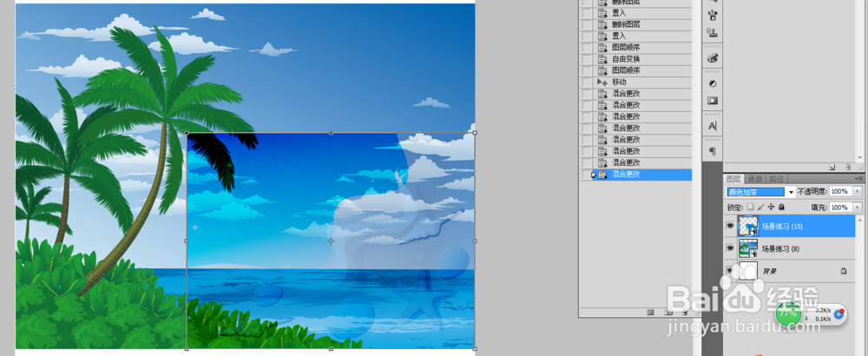
Task: Click the 场景练习 (8) layer thumbnail
Action: click(x=748, y=248)
